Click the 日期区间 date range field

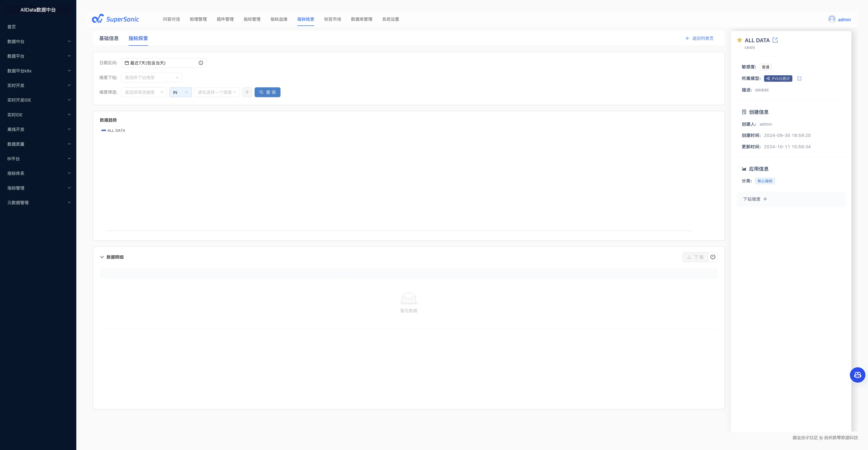pos(160,63)
